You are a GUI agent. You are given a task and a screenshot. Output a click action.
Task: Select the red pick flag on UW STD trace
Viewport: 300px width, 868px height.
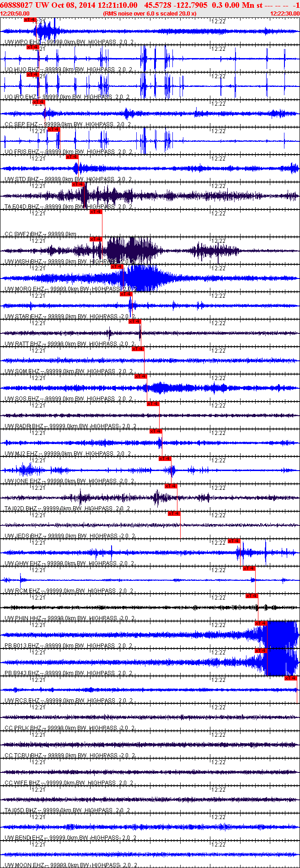(72, 157)
